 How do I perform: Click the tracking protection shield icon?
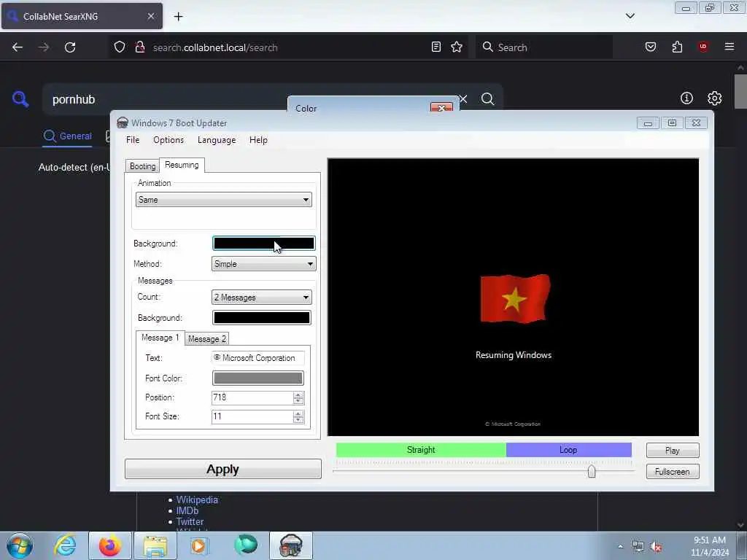point(120,47)
